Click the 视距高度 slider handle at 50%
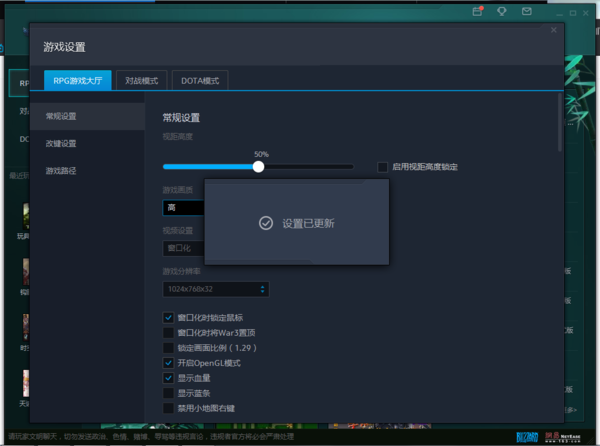This screenshot has height=446, width=600. 259,167
